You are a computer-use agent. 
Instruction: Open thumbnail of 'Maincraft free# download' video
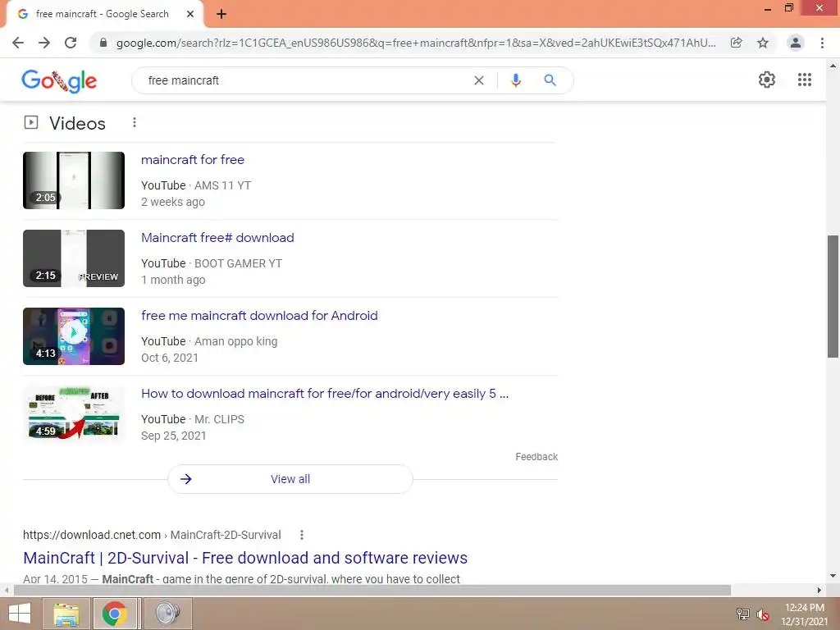coord(74,258)
